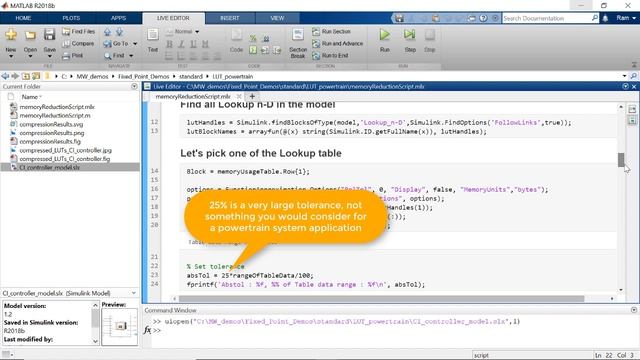Click the Name column header
Viewport: 640px width, 360px height.
31,97
